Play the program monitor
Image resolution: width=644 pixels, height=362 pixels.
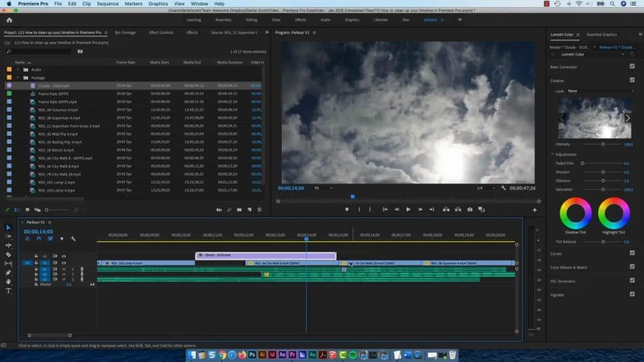[x=408, y=209]
